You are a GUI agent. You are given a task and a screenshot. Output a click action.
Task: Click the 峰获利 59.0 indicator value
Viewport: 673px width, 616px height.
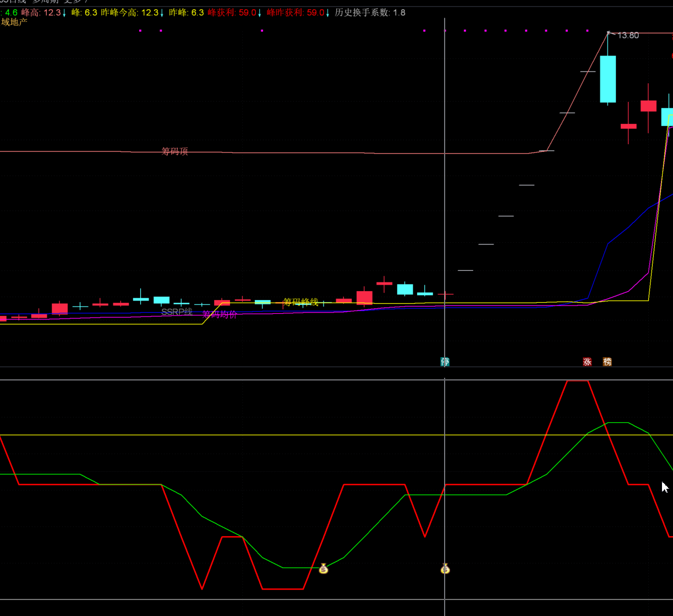(232, 13)
